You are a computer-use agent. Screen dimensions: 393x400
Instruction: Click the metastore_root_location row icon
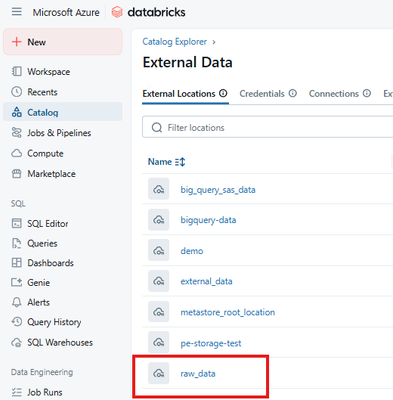coord(159,312)
